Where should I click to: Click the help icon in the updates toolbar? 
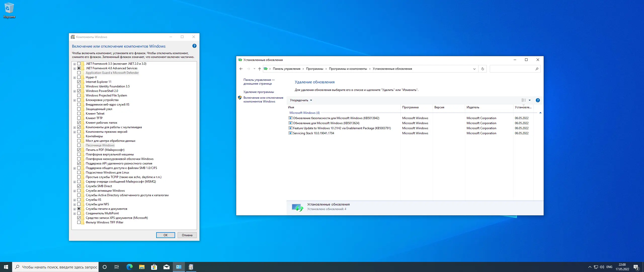click(538, 100)
